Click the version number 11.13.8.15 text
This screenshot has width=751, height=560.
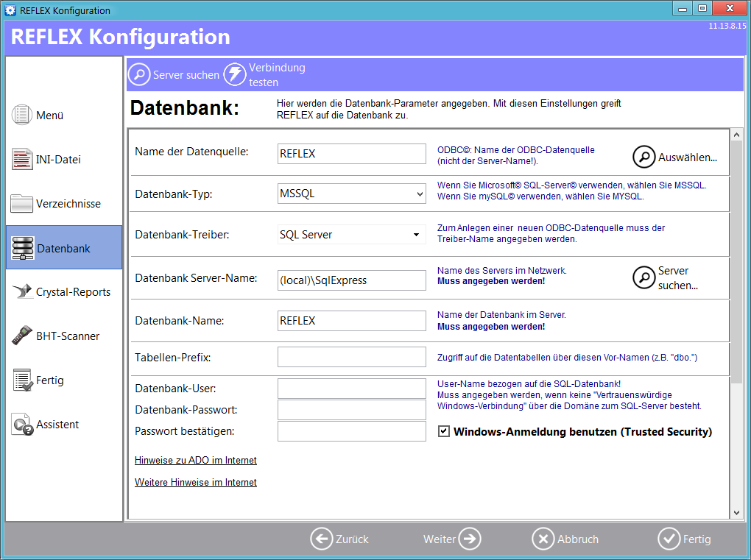727,26
